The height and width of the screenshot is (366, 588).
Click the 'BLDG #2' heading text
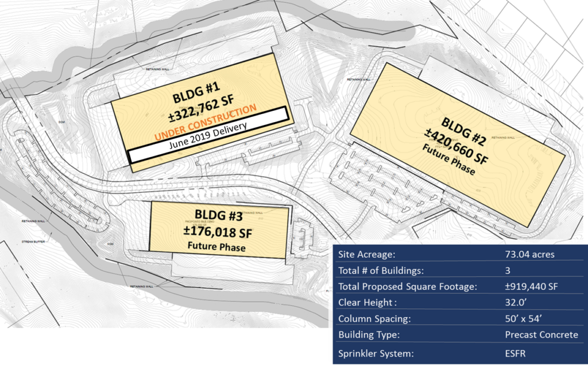[463, 131]
